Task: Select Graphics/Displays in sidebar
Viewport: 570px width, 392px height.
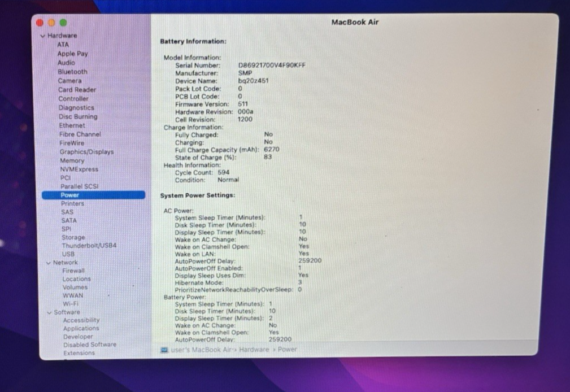Action: 86,152
